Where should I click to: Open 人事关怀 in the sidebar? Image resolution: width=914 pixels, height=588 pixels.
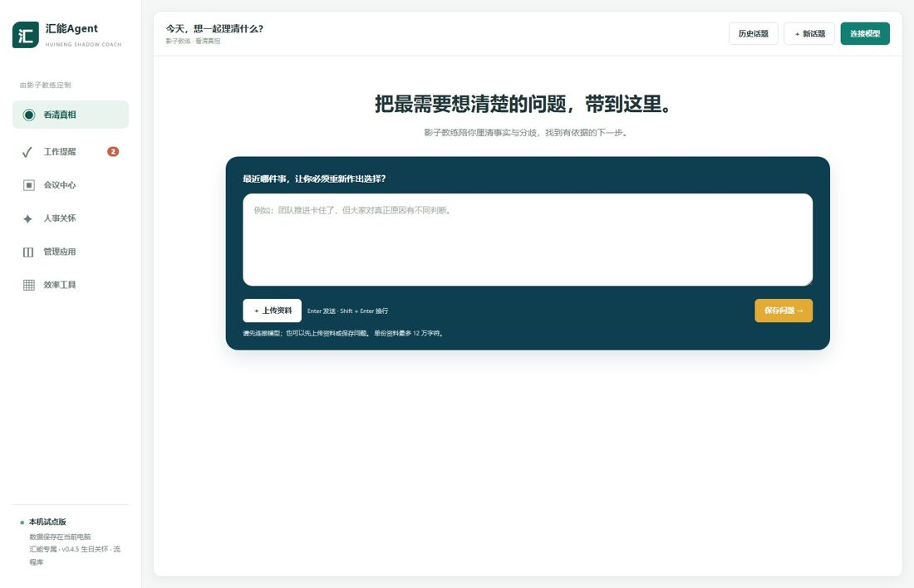71,218
